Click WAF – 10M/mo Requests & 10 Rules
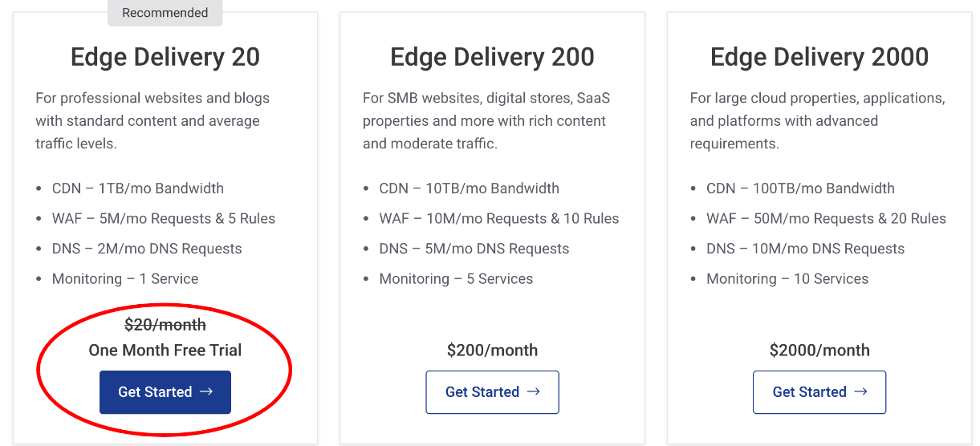 tap(499, 218)
